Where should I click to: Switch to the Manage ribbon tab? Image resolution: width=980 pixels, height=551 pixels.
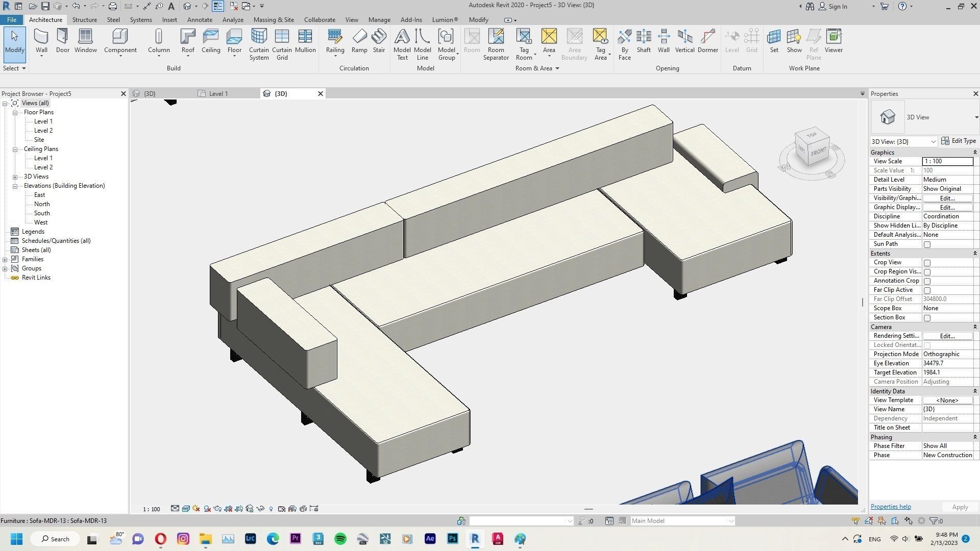pyautogui.click(x=379, y=19)
